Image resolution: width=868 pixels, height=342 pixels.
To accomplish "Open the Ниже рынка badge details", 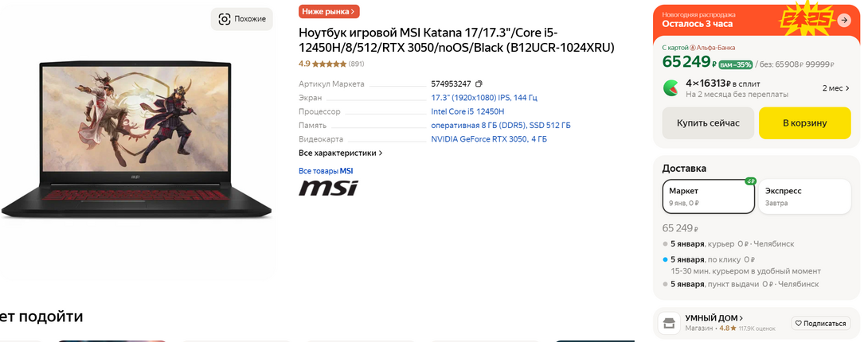I will (330, 12).
